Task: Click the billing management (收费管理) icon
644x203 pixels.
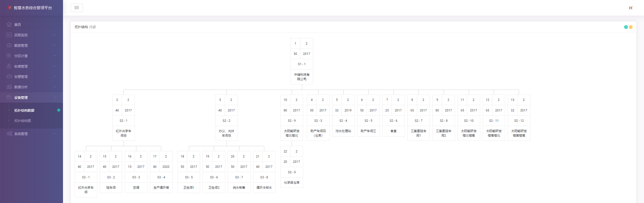Action: [x=9, y=66]
